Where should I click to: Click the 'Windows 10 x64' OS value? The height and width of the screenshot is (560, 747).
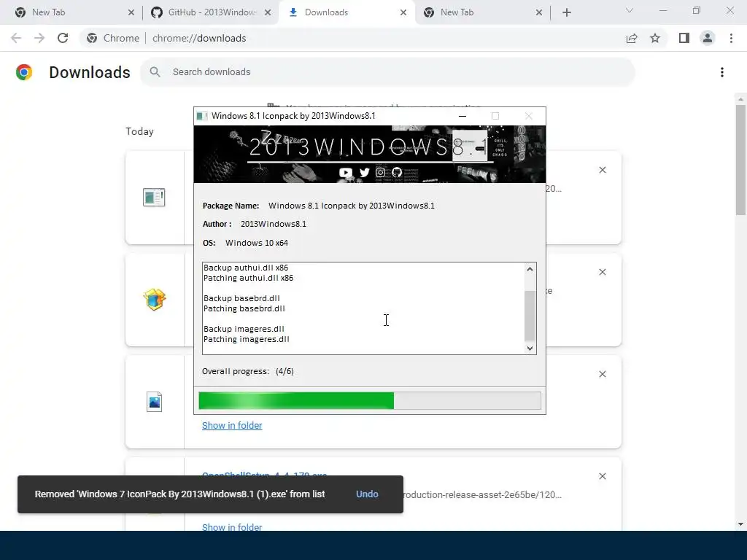tap(257, 243)
